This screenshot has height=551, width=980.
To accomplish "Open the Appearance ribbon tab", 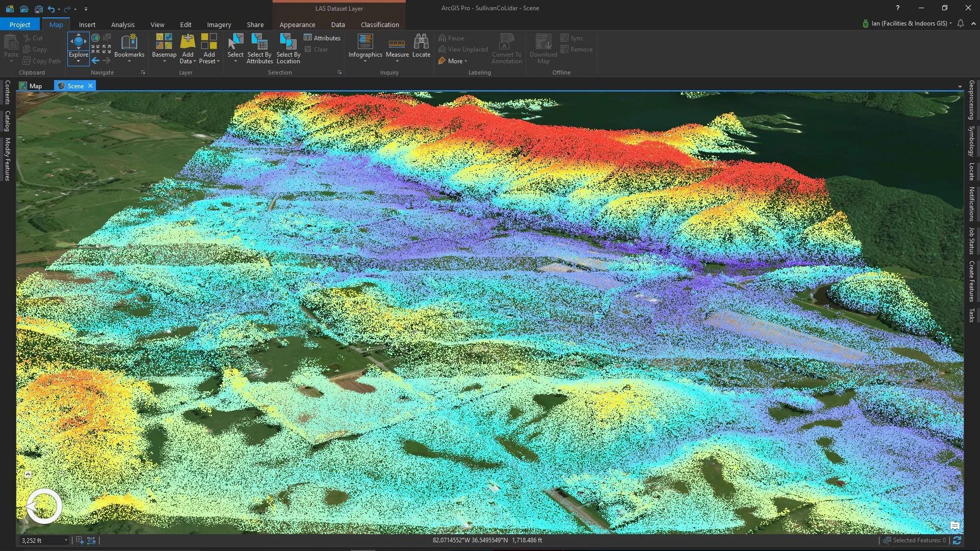I will pyautogui.click(x=297, y=24).
